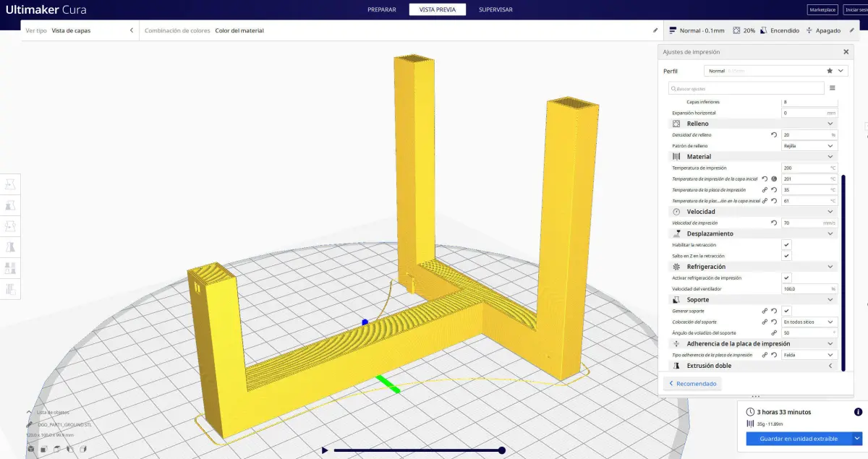Collapse the Ver tipo view panel
Screen dimensions: 868x459
tap(131, 30)
